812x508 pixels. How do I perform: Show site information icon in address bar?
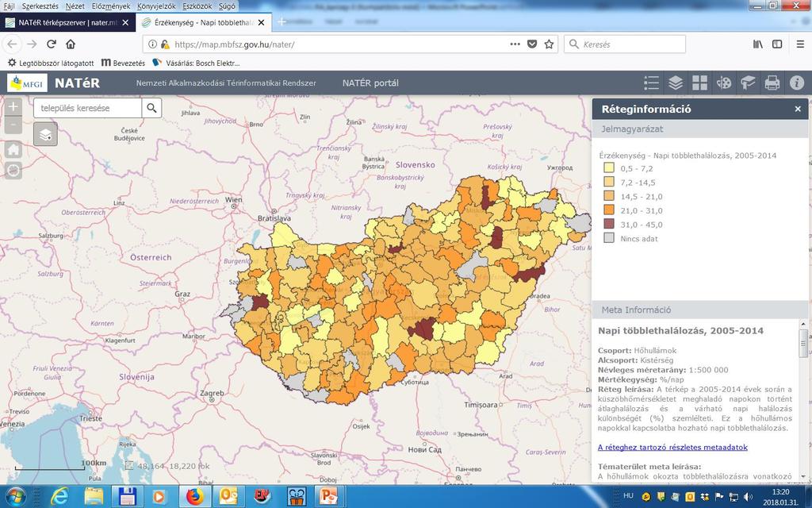(152, 44)
